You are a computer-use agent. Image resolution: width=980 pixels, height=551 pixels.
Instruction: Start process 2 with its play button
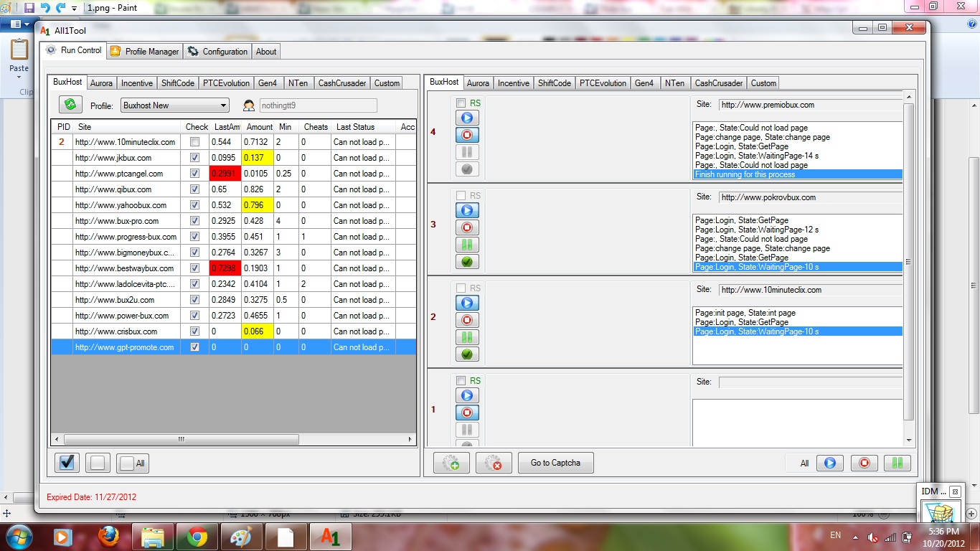click(x=467, y=303)
